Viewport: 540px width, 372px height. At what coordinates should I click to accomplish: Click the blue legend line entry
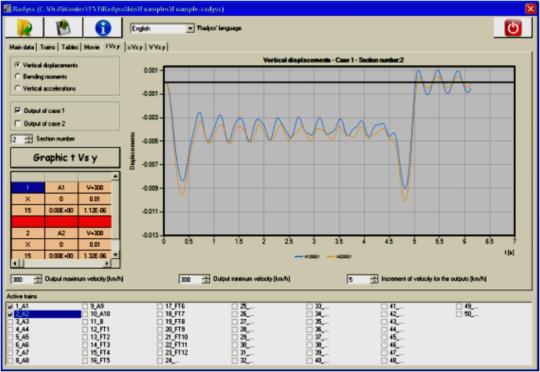point(308,257)
